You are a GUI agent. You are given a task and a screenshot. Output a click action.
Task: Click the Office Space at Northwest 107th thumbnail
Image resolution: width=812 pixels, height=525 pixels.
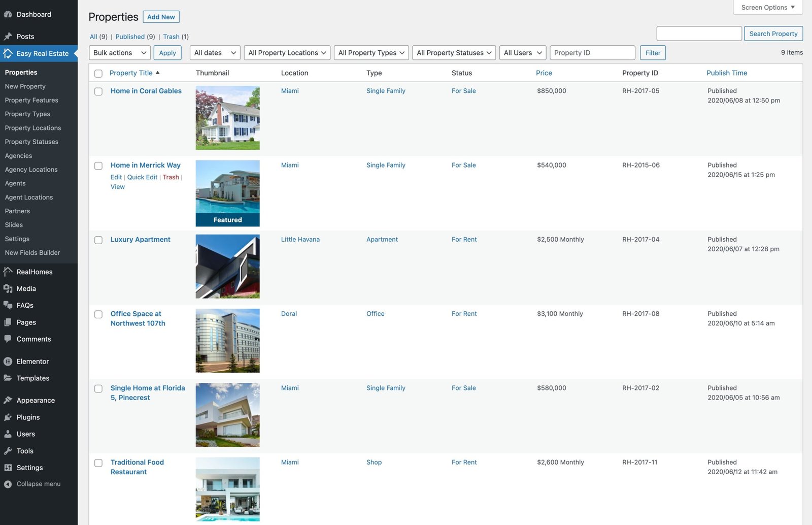(x=227, y=341)
